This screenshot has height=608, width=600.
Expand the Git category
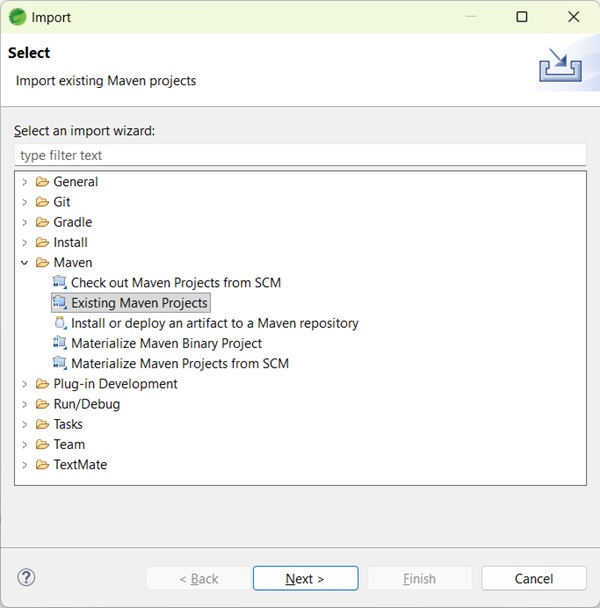coord(25,202)
